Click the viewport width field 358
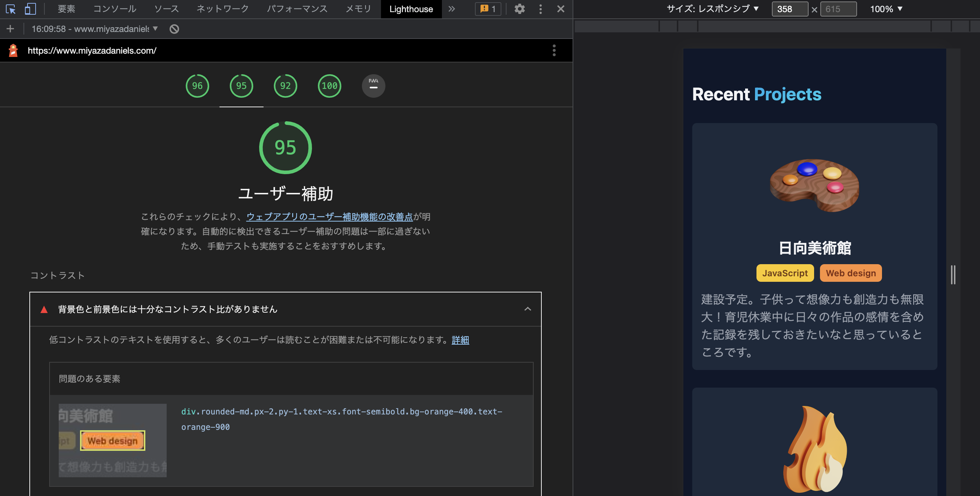 point(790,9)
